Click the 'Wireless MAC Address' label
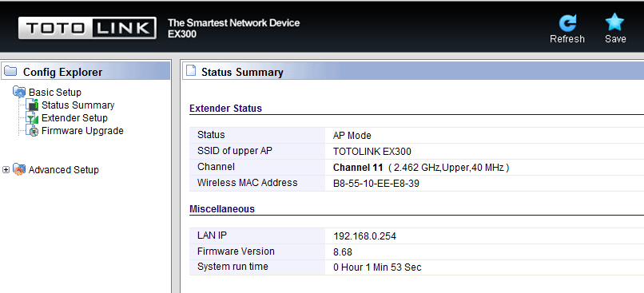The height and width of the screenshot is (293, 644). pyautogui.click(x=247, y=183)
